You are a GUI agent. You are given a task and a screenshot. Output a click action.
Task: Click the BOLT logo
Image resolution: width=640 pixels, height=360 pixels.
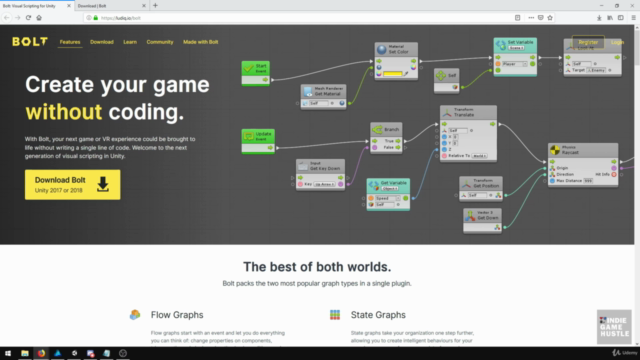point(30,42)
